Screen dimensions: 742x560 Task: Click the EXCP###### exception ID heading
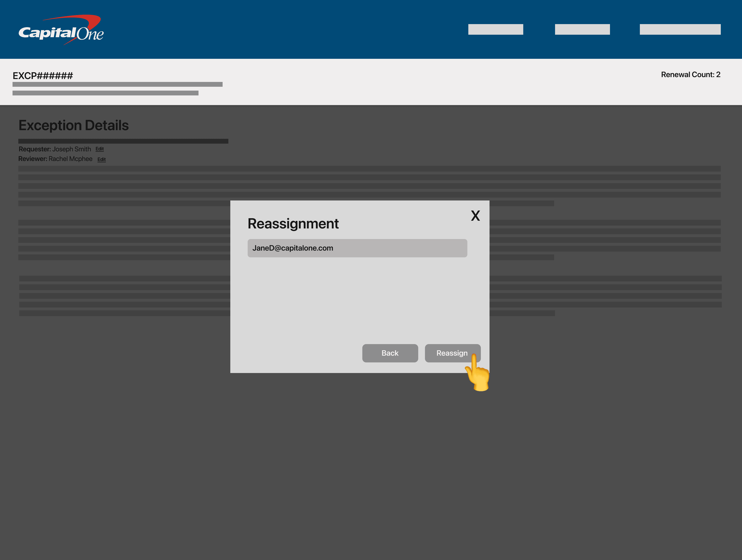click(43, 76)
